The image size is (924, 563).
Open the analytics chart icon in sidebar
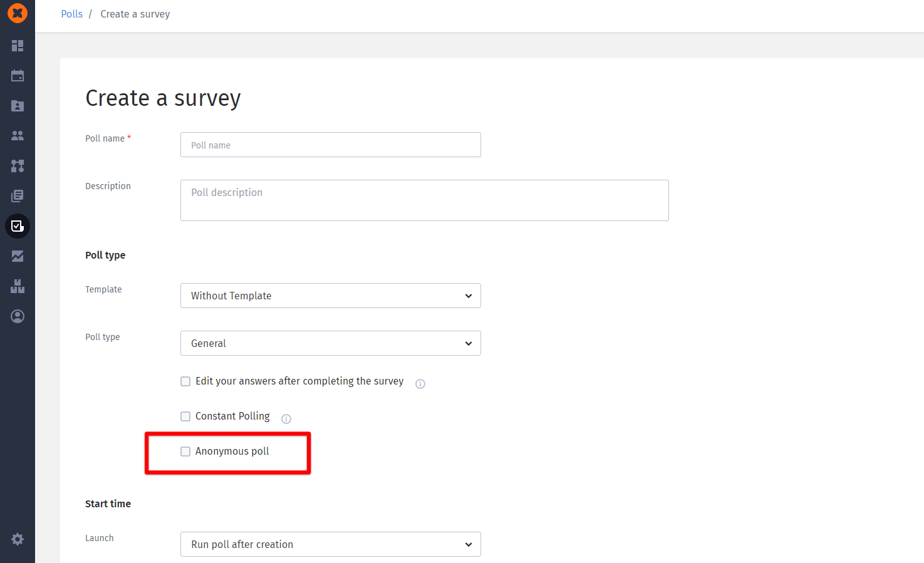(x=18, y=256)
